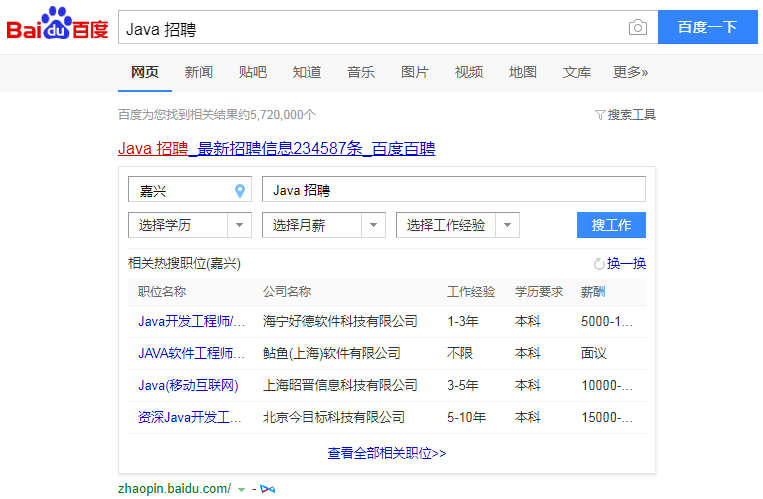This screenshot has width=763, height=499.
Task: Open the 图片 tab
Action: point(415,73)
